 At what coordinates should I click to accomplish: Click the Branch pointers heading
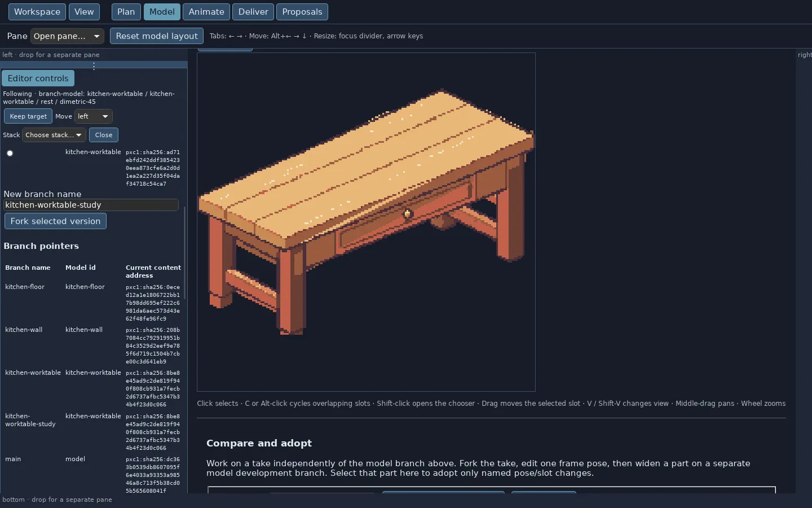pos(41,246)
